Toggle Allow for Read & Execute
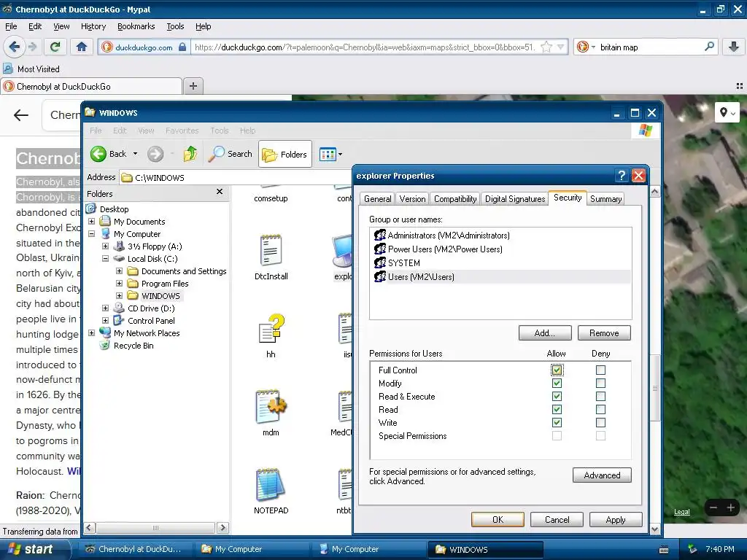The width and height of the screenshot is (747, 560). pos(557,396)
